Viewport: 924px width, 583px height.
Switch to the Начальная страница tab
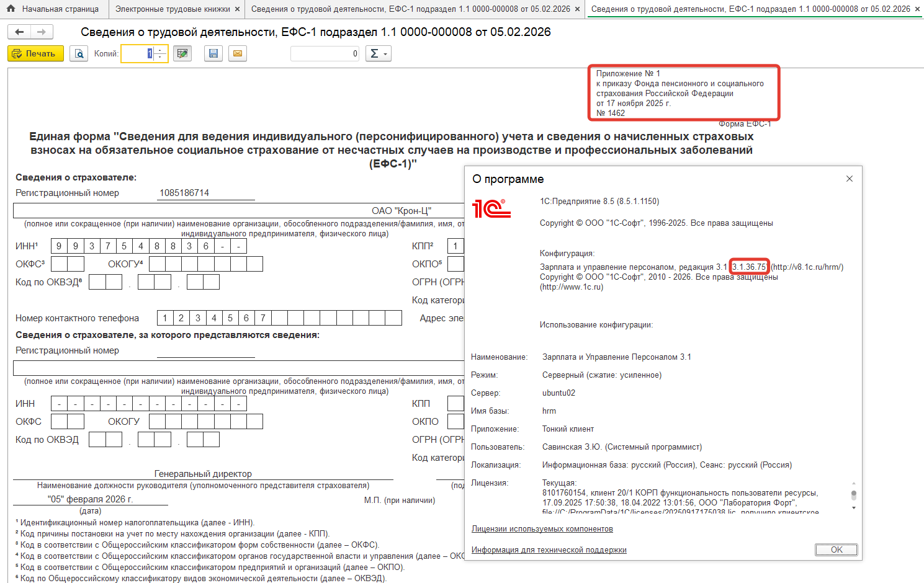(60, 9)
